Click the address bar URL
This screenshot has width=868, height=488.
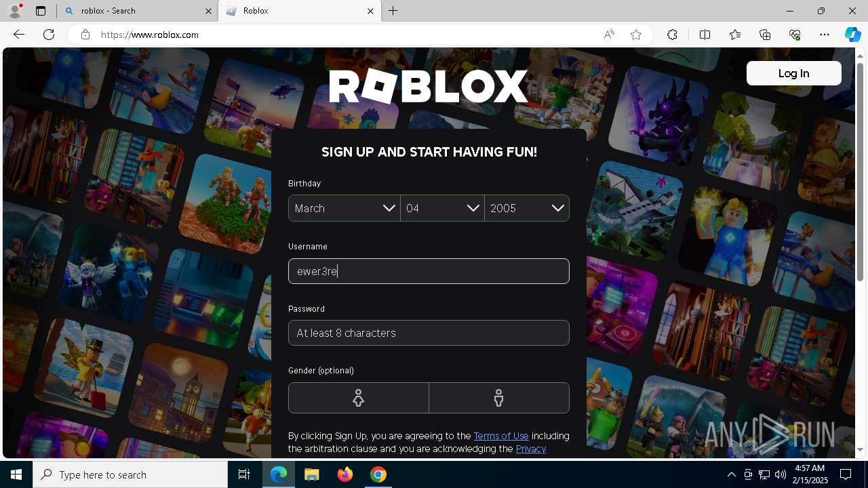[149, 35]
